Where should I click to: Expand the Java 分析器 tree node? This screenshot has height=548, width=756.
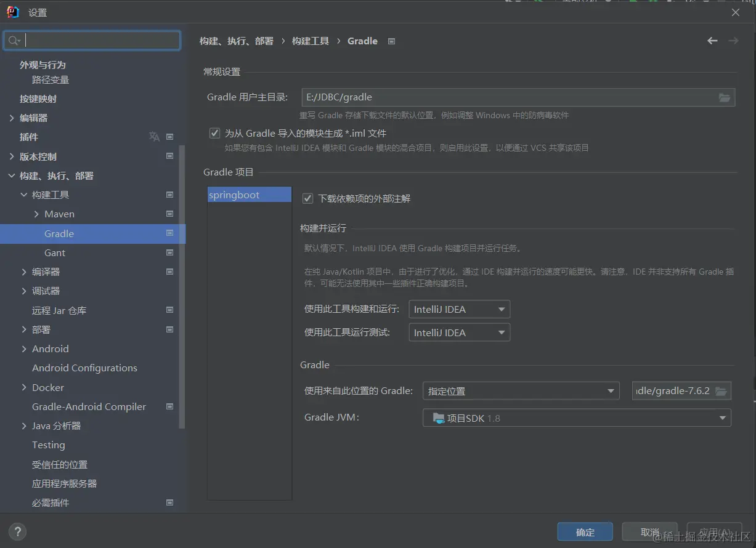pos(24,425)
